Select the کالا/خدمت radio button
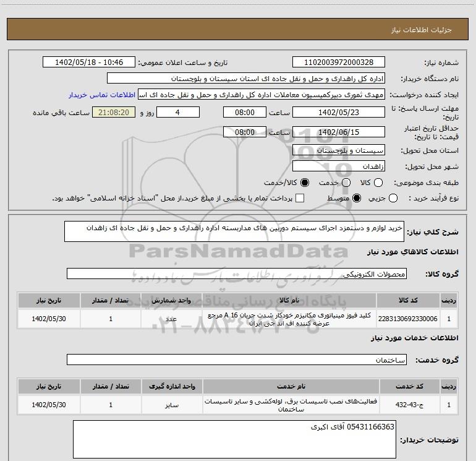The width and height of the screenshot is (476, 461). tap(305, 183)
